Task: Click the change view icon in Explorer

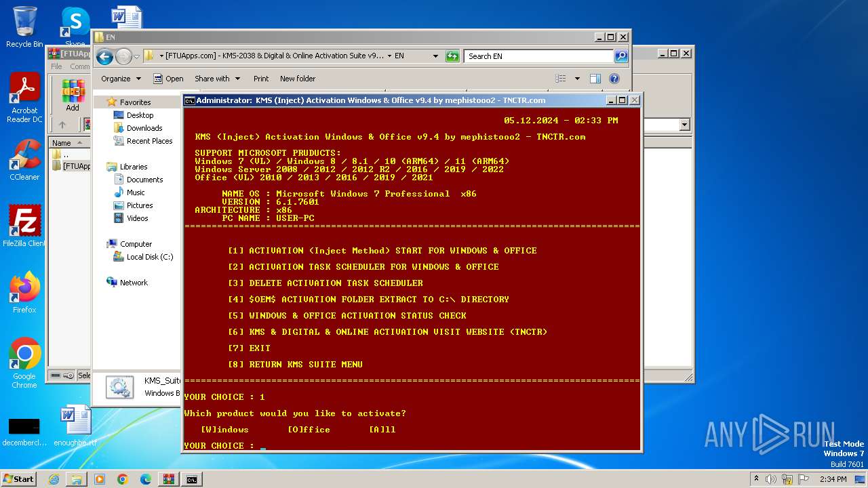Action: coord(561,79)
